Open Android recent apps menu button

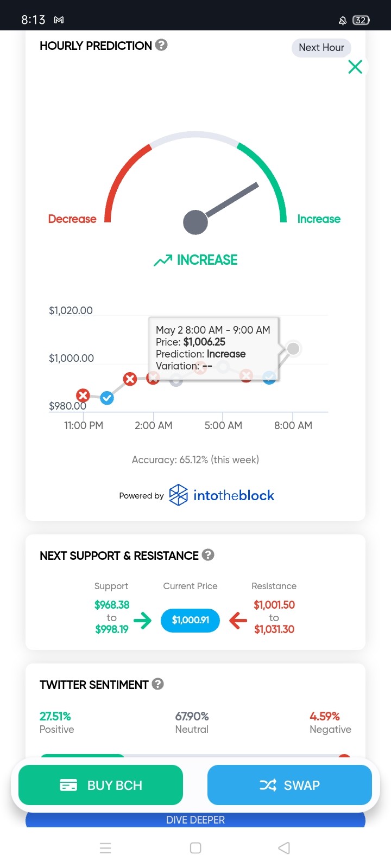click(x=106, y=848)
